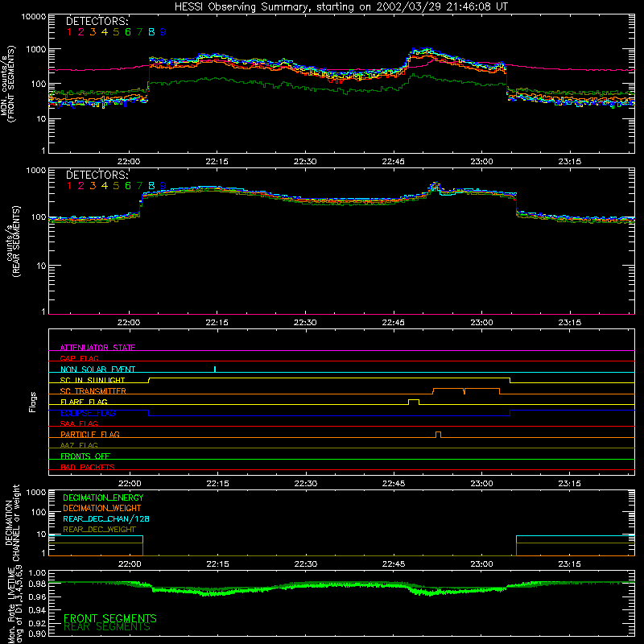644x644 pixels.
Task: Click the 0.98 value on livetime axis
Action: 37,584
